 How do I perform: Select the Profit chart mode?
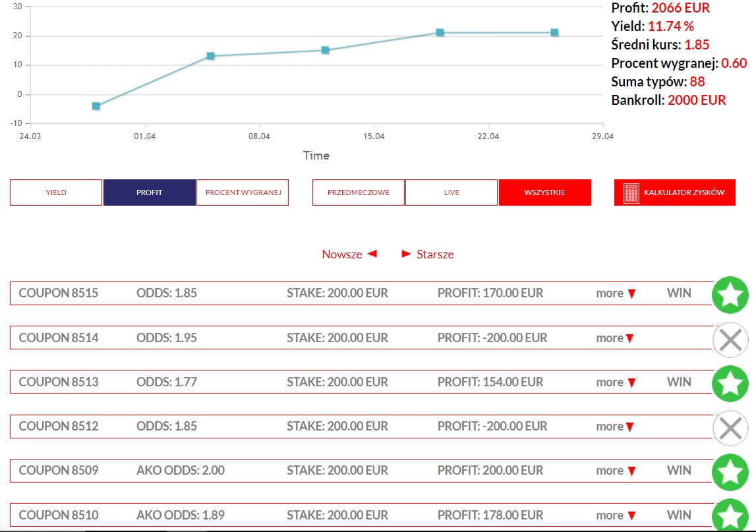point(149,192)
